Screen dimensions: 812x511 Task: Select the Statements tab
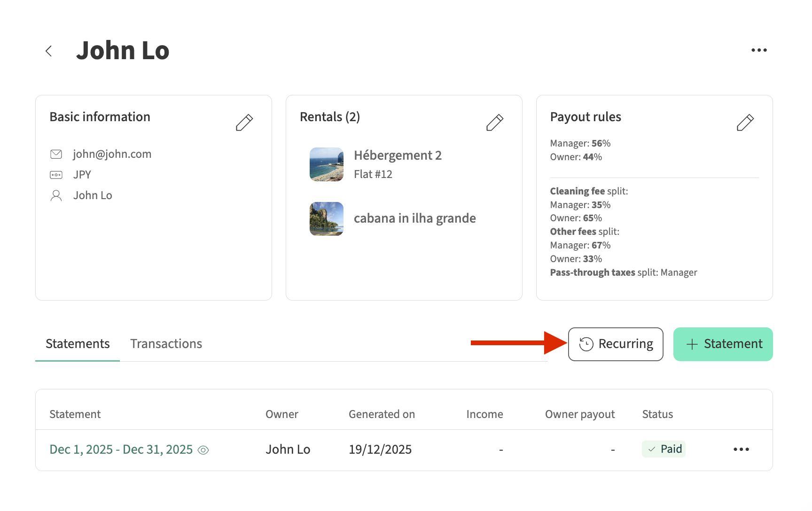[78, 344]
